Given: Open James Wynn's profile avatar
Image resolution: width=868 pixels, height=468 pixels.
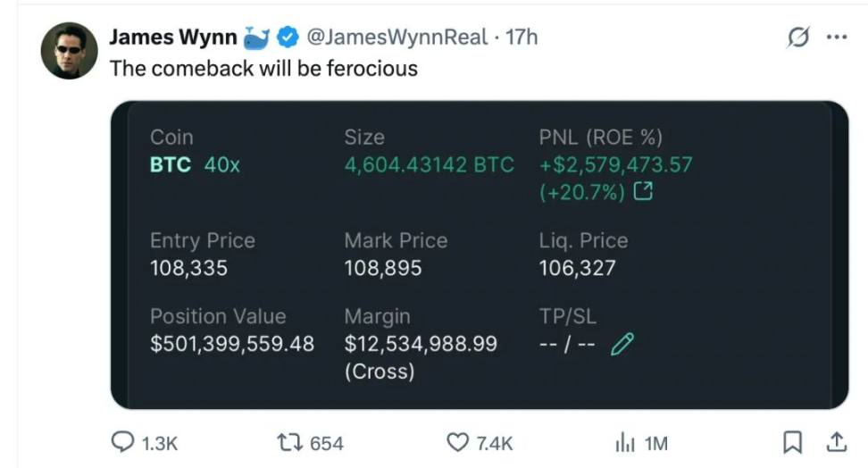Looking at the screenshot, I should point(69,50).
